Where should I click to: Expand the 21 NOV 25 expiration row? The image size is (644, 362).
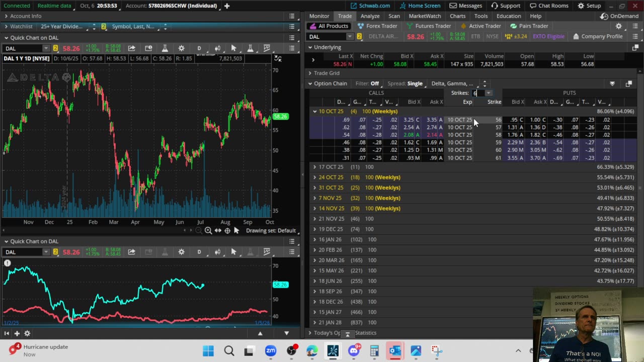coord(315,219)
